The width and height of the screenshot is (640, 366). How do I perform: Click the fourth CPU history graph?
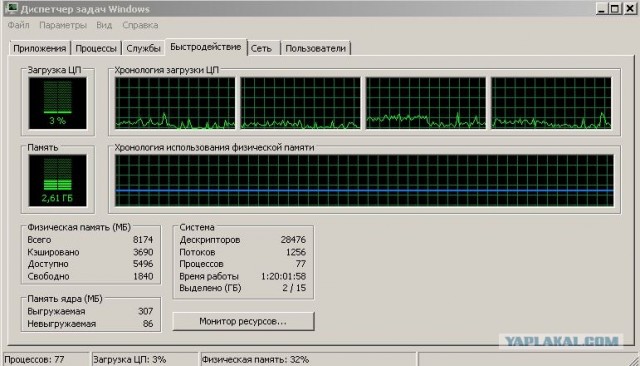tap(551, 103)
